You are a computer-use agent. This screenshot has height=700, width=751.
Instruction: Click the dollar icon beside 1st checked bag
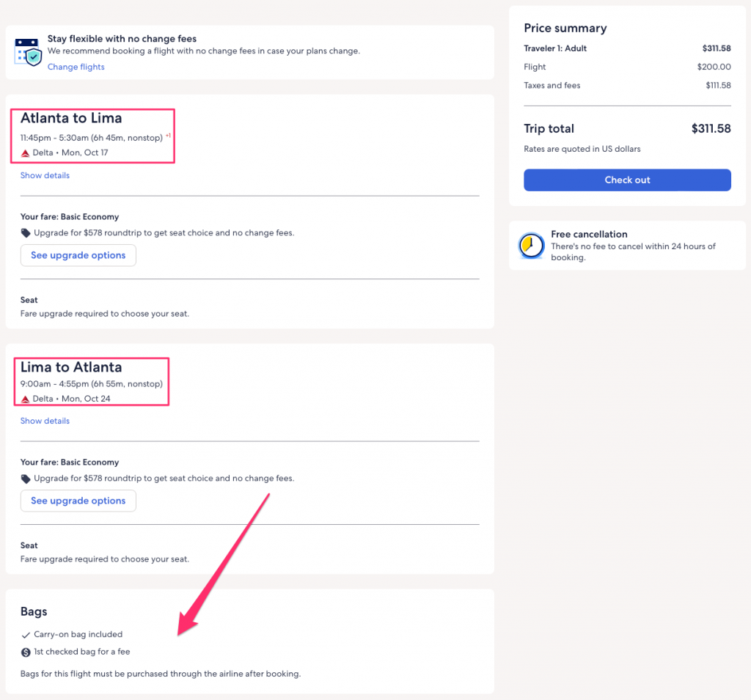pyautogui.click(x=26, y=652)
